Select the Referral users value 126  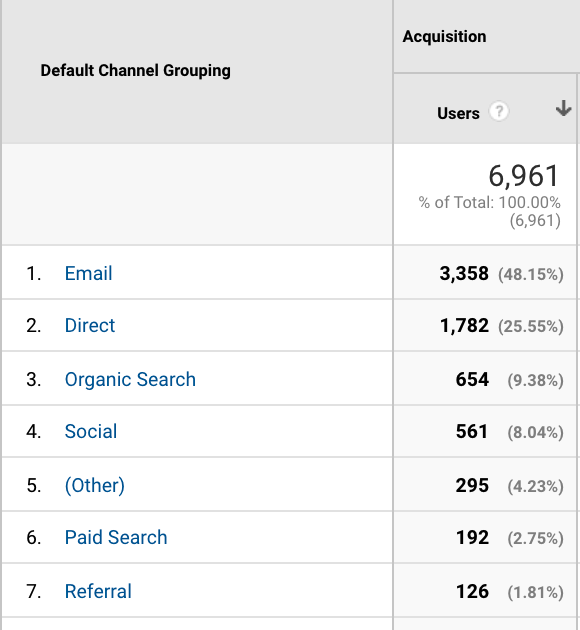pos(472,591)
